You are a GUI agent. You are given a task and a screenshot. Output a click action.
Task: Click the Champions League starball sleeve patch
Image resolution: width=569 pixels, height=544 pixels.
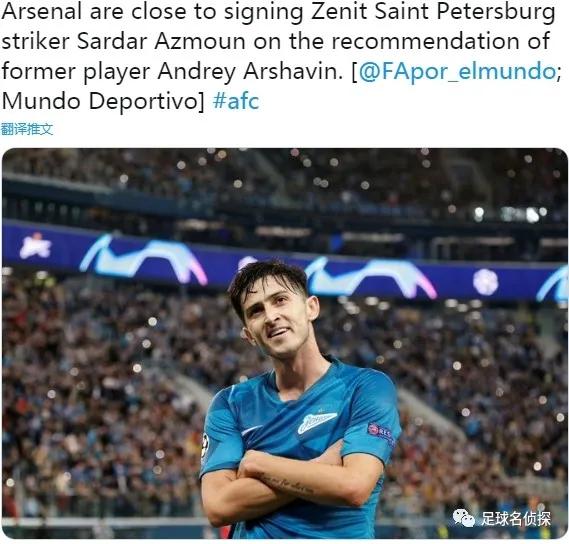pyautogui.click(x=205, y=446)
